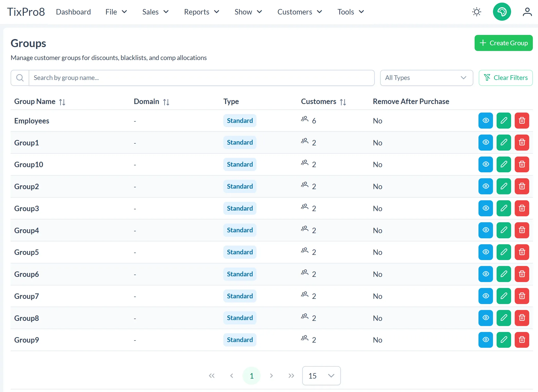
Task: Click the TixPro8 logo
Action: tap(26, 12)
